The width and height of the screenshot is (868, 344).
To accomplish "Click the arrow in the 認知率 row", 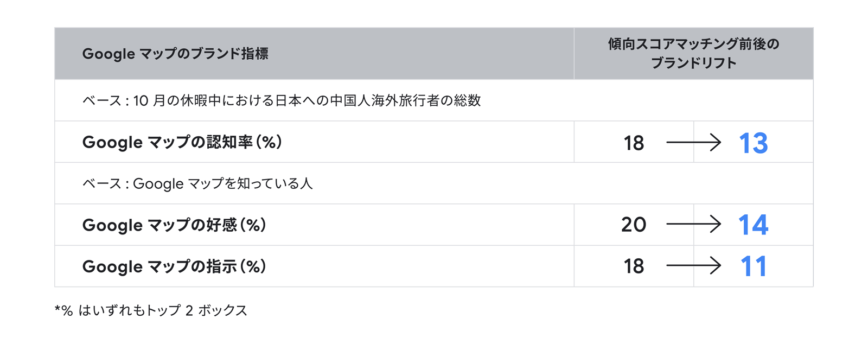I will tap(693, 142).
